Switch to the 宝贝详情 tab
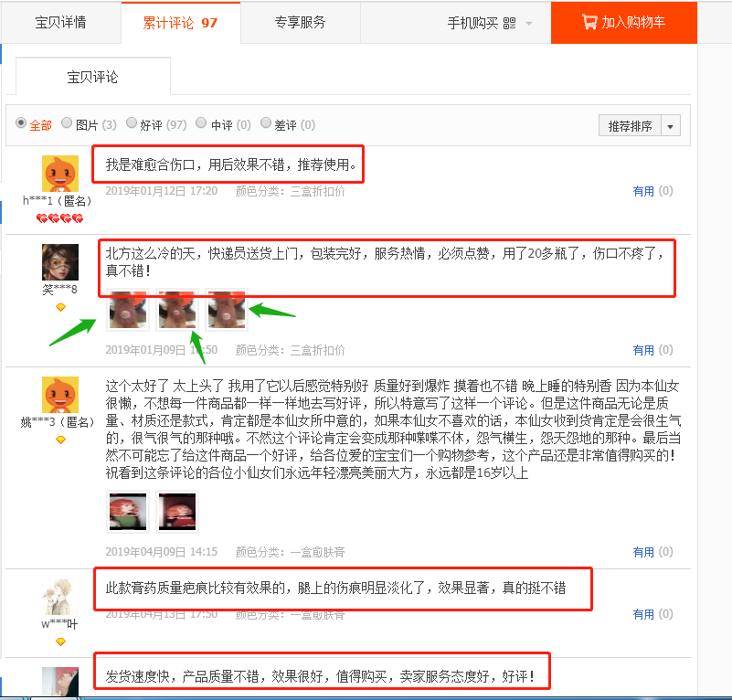 click(60, 23)
